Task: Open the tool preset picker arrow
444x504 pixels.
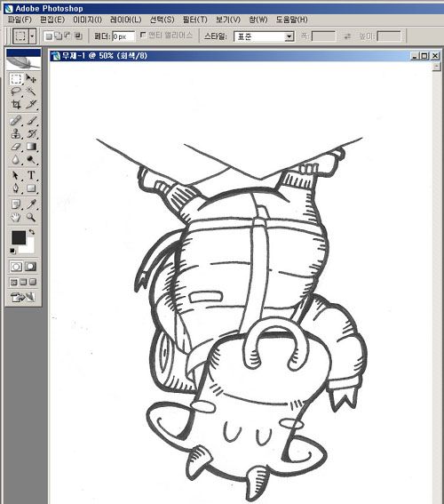Action: 32,36
